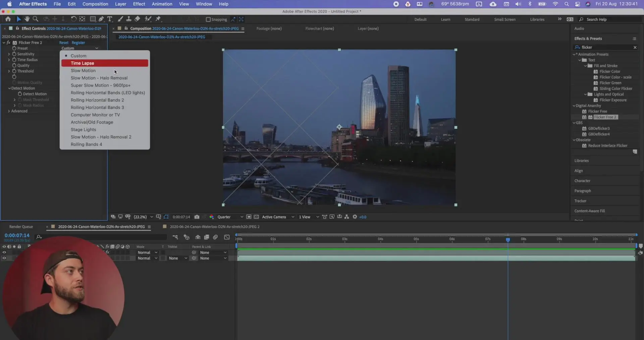Collapse the Digital Anarchy effects folder

click(574, 106)
